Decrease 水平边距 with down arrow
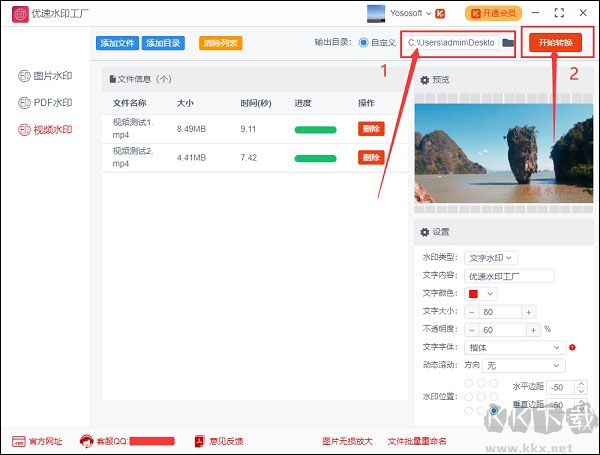This screenshot has width=600, height=455. [x=581, y=391]
